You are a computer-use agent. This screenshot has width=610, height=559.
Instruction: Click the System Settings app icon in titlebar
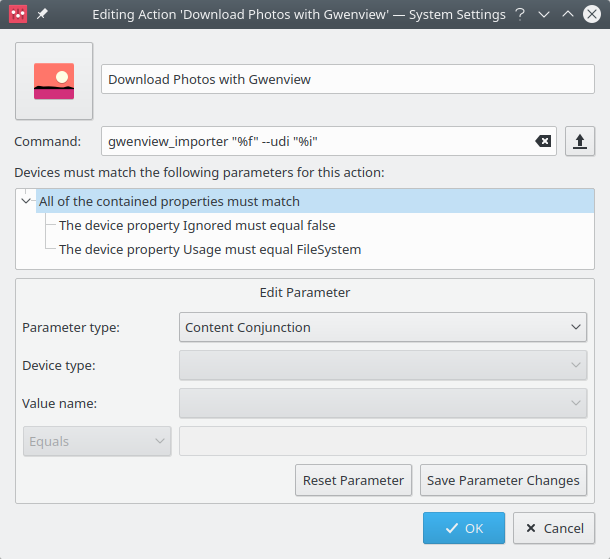click(17, 16)
